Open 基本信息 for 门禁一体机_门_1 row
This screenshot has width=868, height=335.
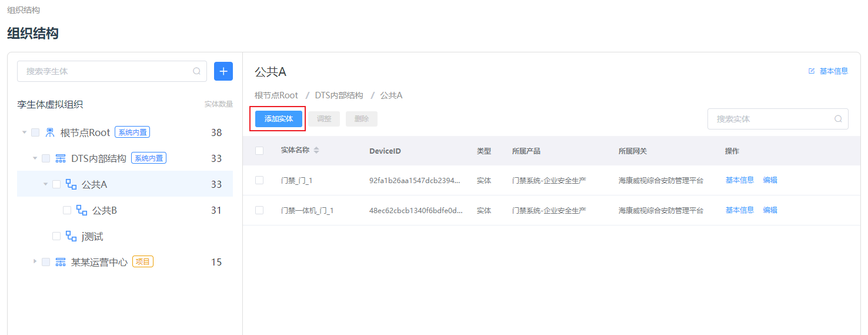coord(739,210)
